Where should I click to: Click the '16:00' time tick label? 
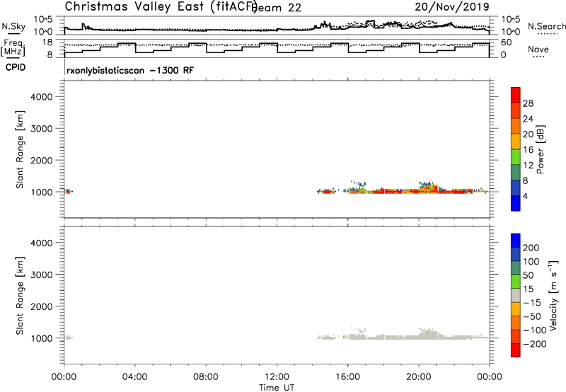[347, 377]
